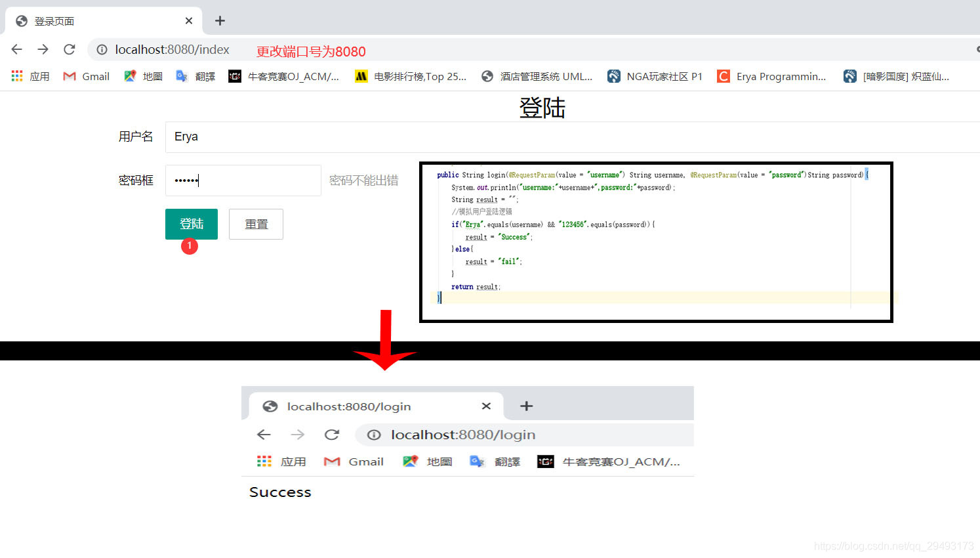980x558 pixels.
Task: Click the 密码不能出错 hint text
Action: (x=363, y=181)
